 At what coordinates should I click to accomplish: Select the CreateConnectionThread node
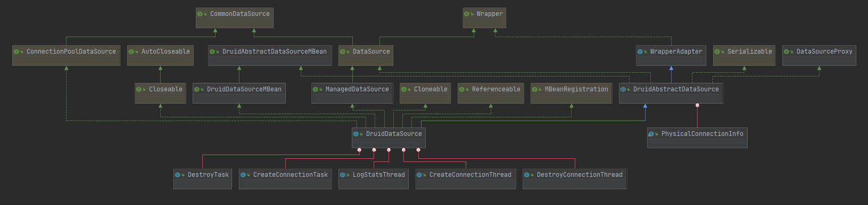pos(466,178)
